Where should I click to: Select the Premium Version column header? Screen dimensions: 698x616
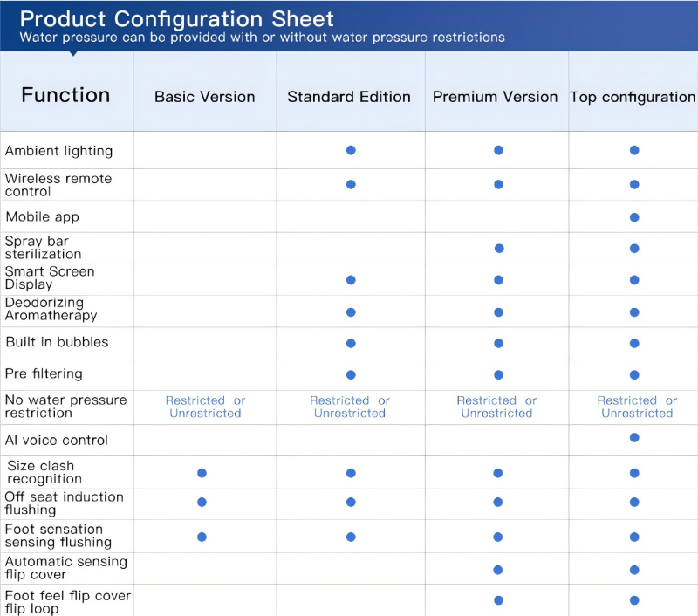[x=495, y=97]
